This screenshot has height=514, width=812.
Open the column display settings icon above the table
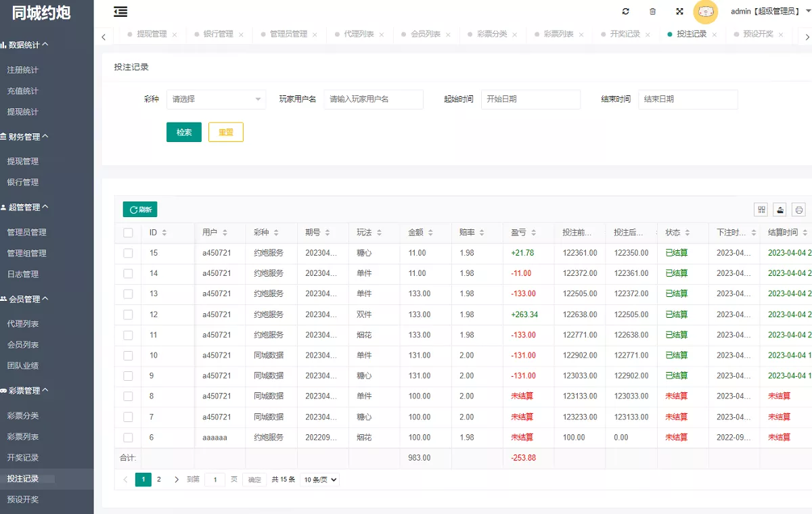click(x=761, y=210)
